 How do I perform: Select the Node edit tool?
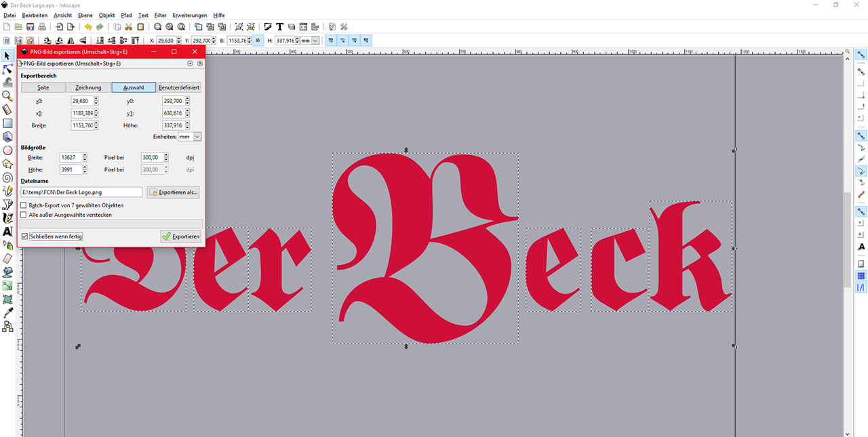pos(7,69)
